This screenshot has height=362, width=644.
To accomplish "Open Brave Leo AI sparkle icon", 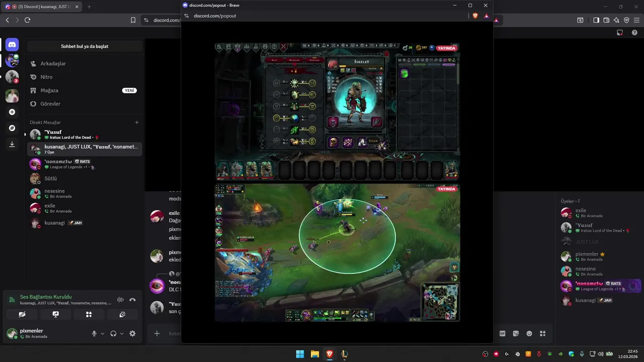I will coord(616,20).
